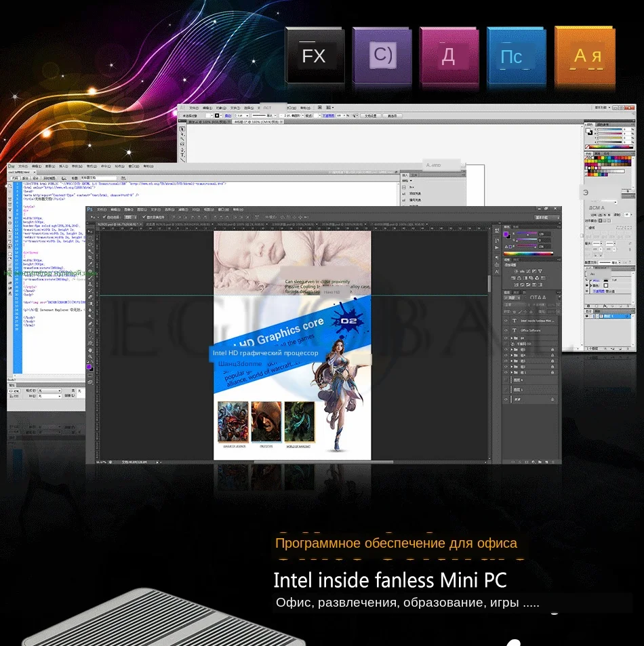The image size is (644, 646).
Task: Select Illustrator's Pen tool
Action: pyautogui.click(x=182, y=150)
